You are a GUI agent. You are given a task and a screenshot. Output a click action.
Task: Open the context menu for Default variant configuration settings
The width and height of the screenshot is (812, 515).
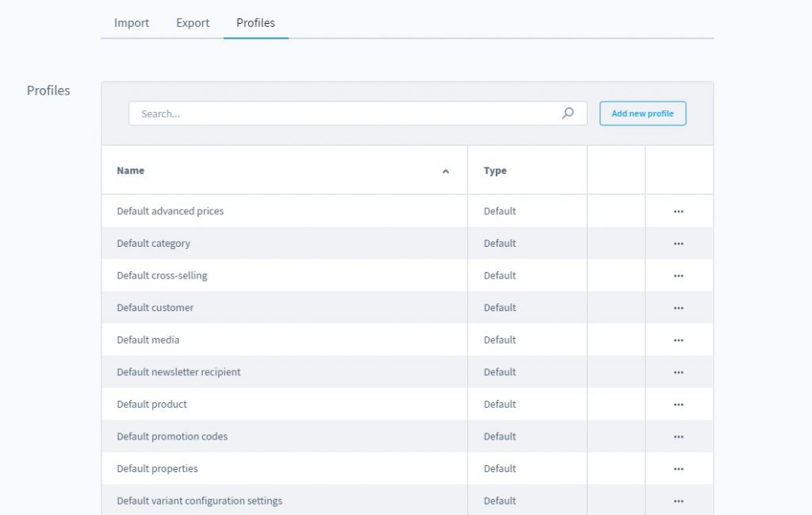click(x=678, y=501)
